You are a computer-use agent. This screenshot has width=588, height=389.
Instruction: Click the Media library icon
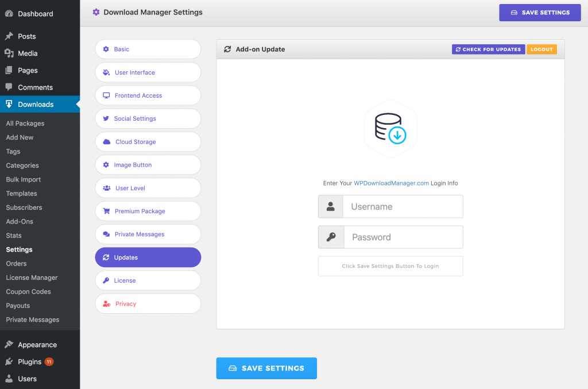point(9,53)
